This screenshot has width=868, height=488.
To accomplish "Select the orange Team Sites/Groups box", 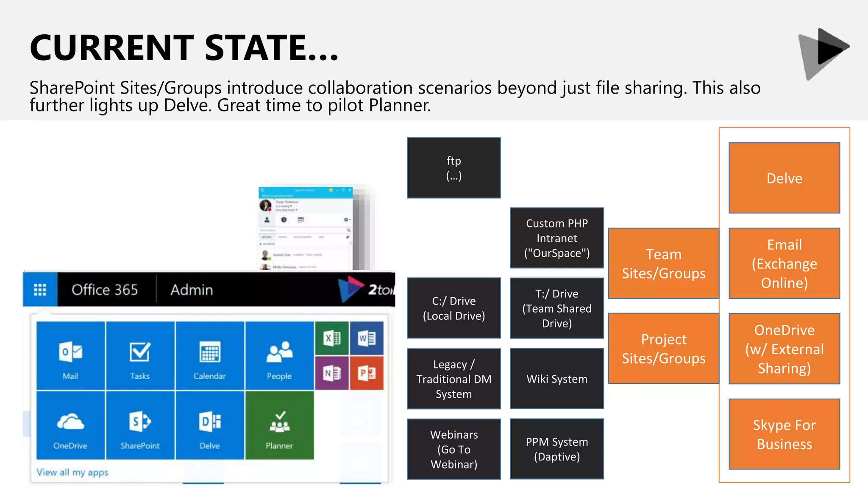I will [x=664, y=263].
